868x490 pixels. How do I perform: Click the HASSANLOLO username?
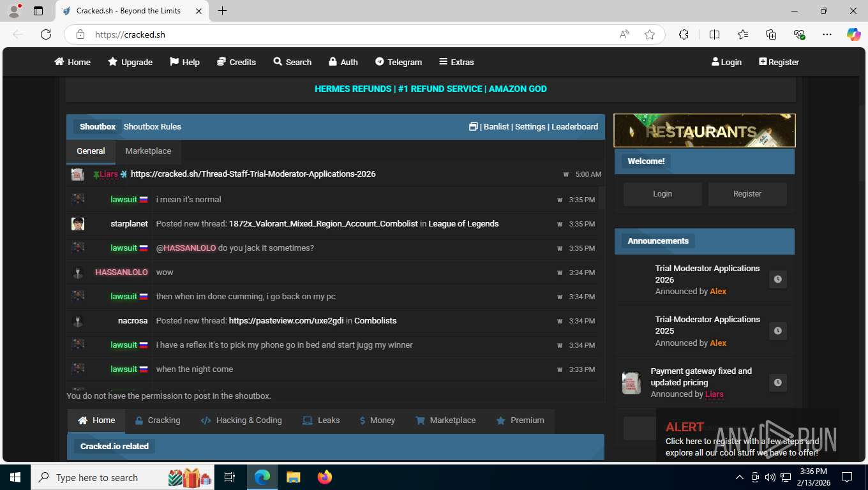(x=121, y=272)
